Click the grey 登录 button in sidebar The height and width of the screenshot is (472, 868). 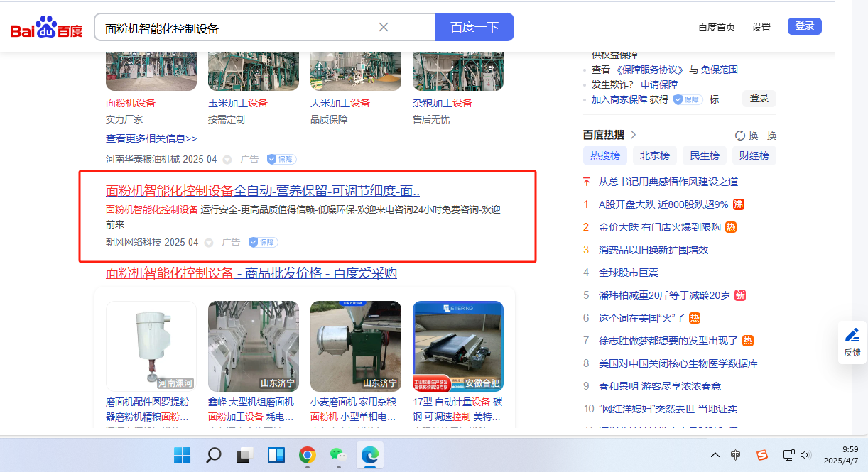pos(759,99)
